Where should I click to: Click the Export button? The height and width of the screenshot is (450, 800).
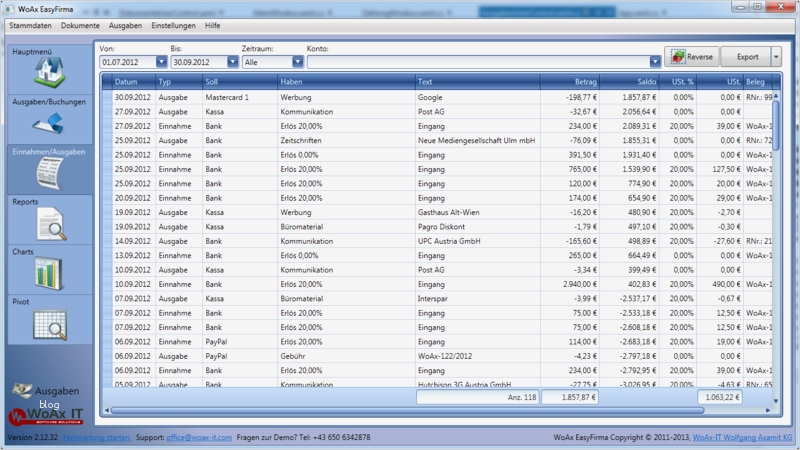tap(746, 57)
